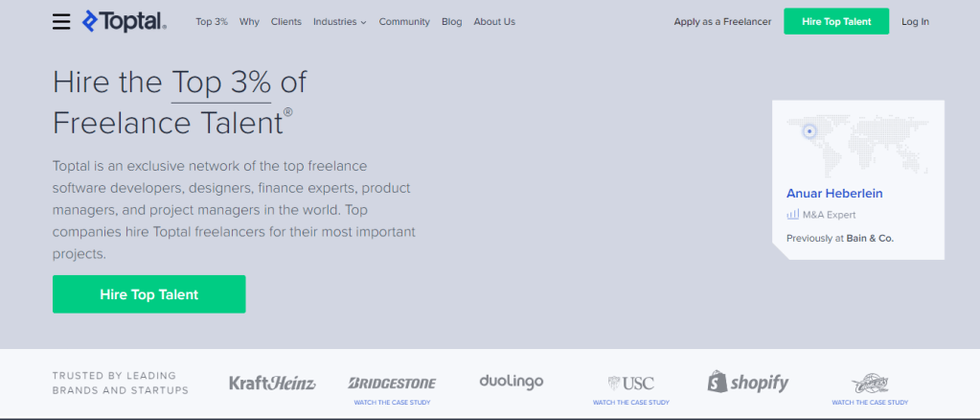Click the Kraft Heinz logo

(x=272, y=383)
